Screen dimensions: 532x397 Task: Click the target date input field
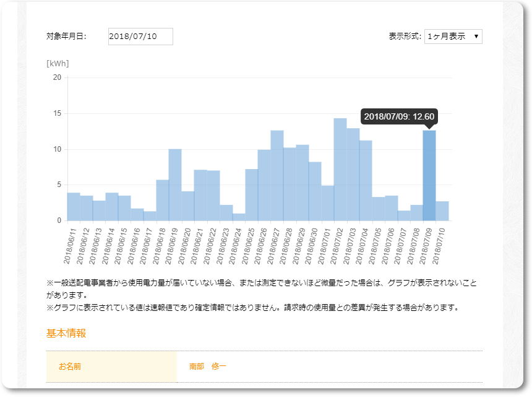[x=140, y=37]
